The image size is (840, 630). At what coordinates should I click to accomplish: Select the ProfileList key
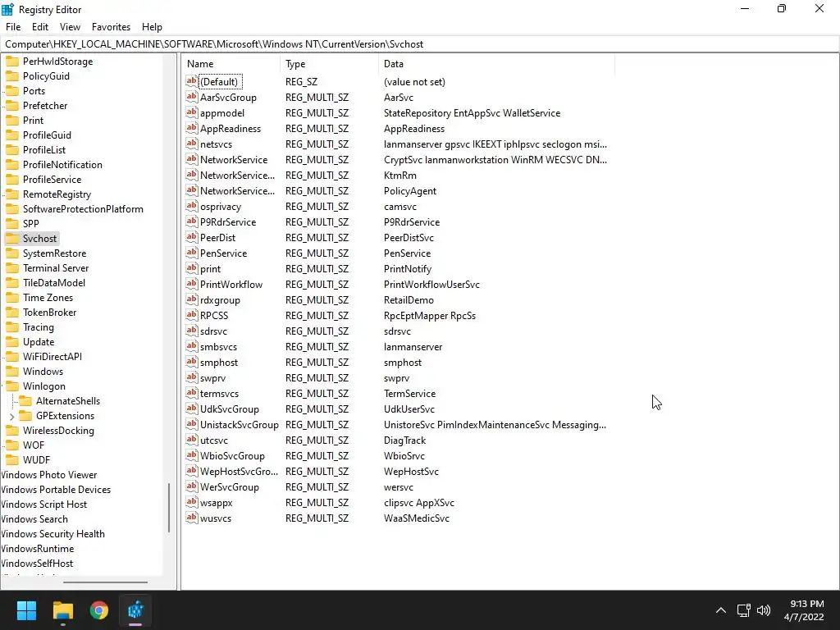44,150
